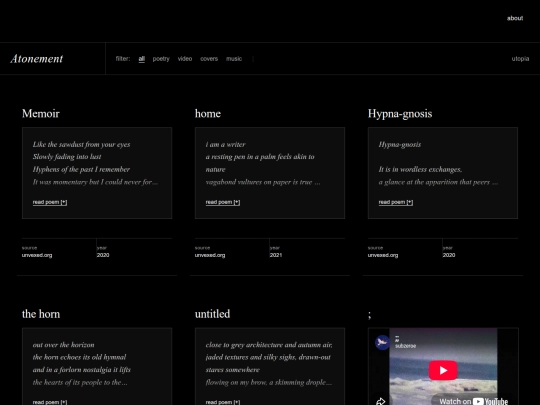
Task: Click line 'i am a writer'
Action: pos(226,145)
